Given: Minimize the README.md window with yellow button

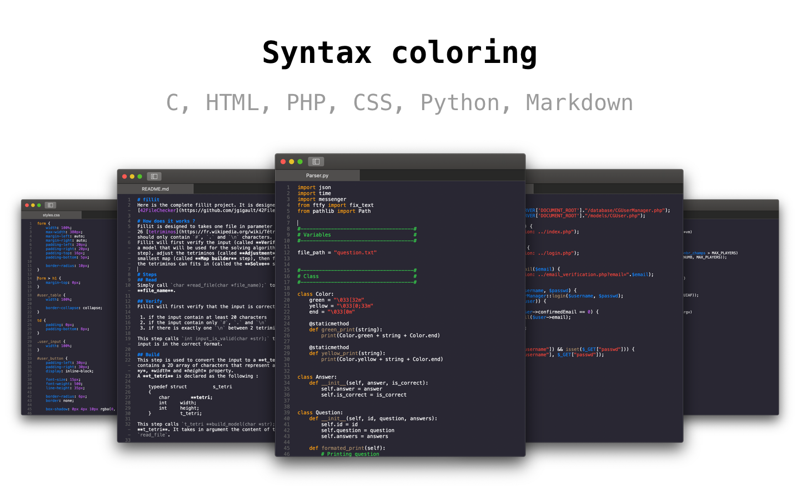Looking at the screenshot, I should pyautogui.click(x=132, y=177).
